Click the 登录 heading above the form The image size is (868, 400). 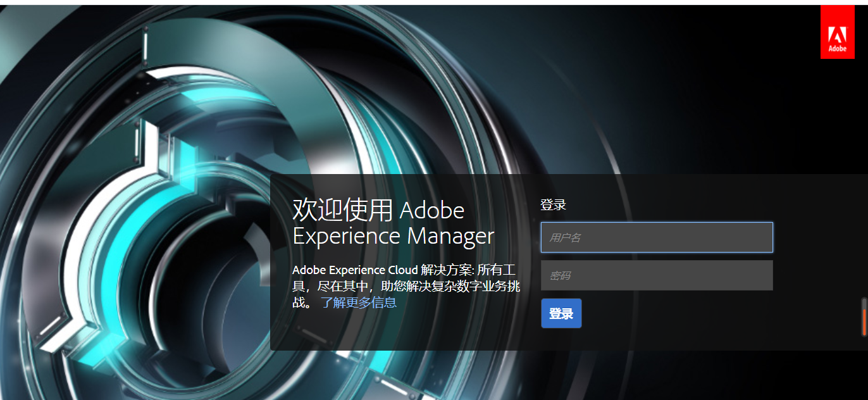553,205
